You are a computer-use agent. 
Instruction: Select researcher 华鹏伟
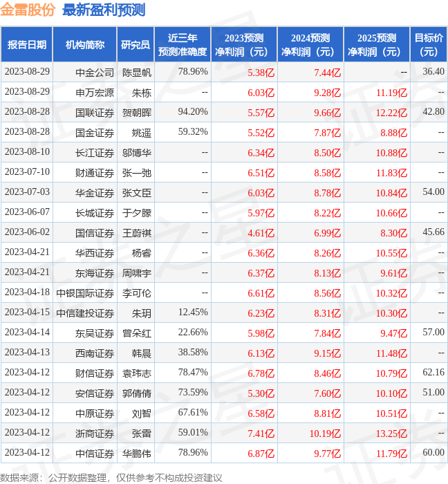(137, 454)
